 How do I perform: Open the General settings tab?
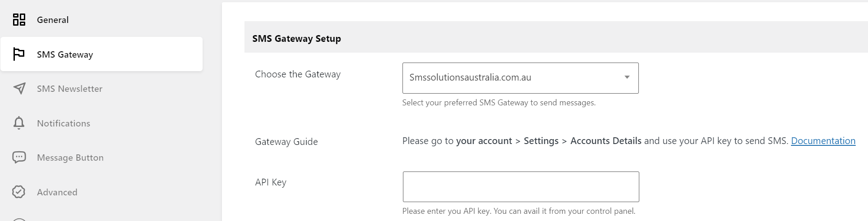click(53, 20)
